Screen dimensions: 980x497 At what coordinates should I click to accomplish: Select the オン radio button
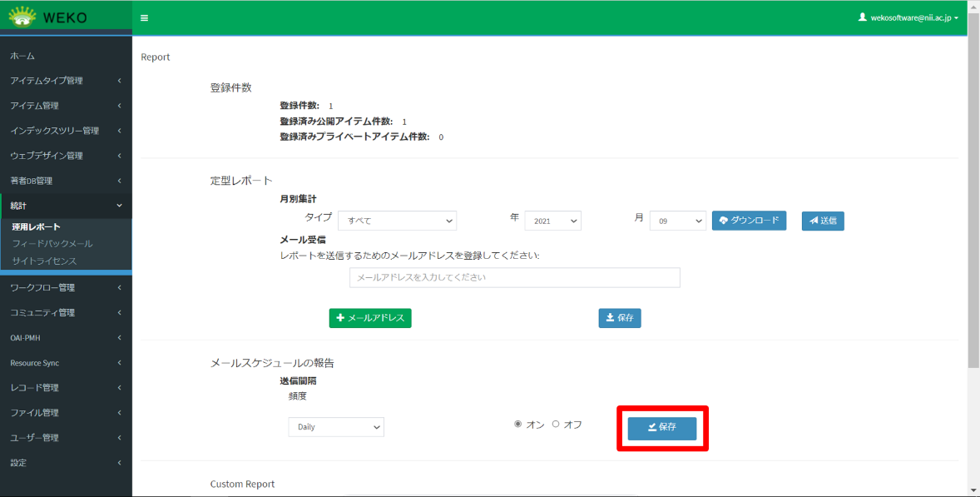[518, 425]
